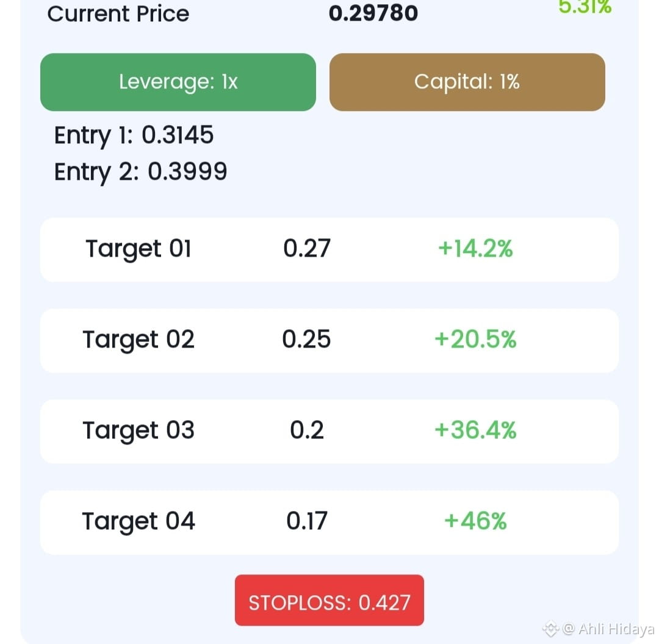
Task: Click the current price value 0.29780
Action: point(373,13)
